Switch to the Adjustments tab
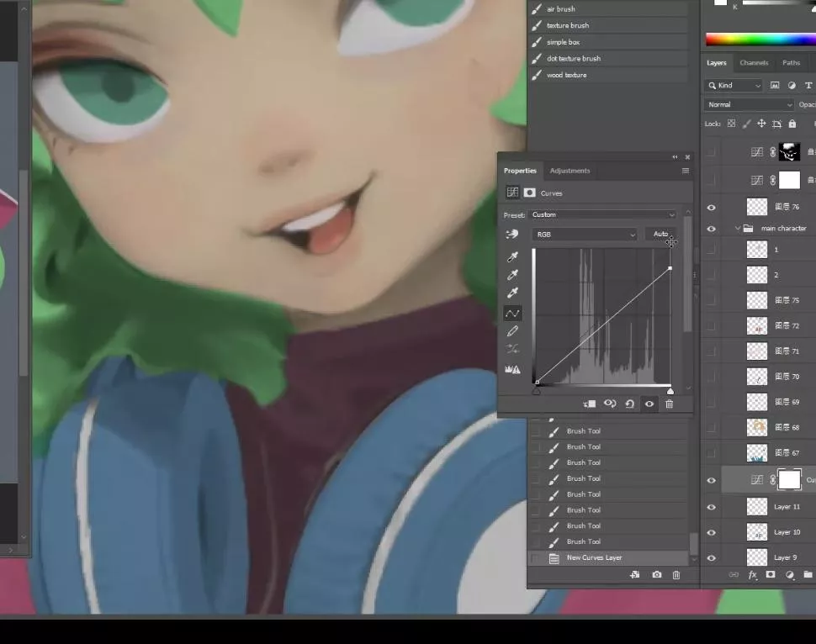The width and height of the screenshot is (816, 644). [570, 171]
